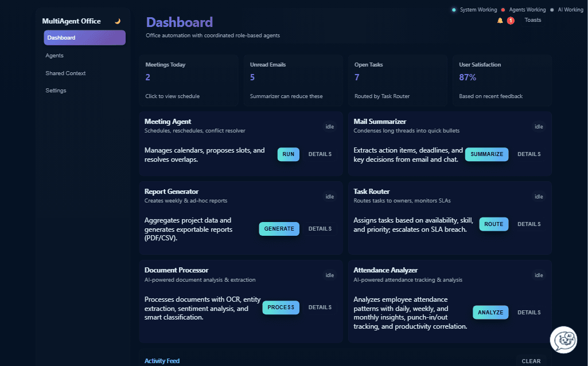Open the AI chat assistant bubble
The width and height of the screenshot is (588, 366).
(563, 340)
